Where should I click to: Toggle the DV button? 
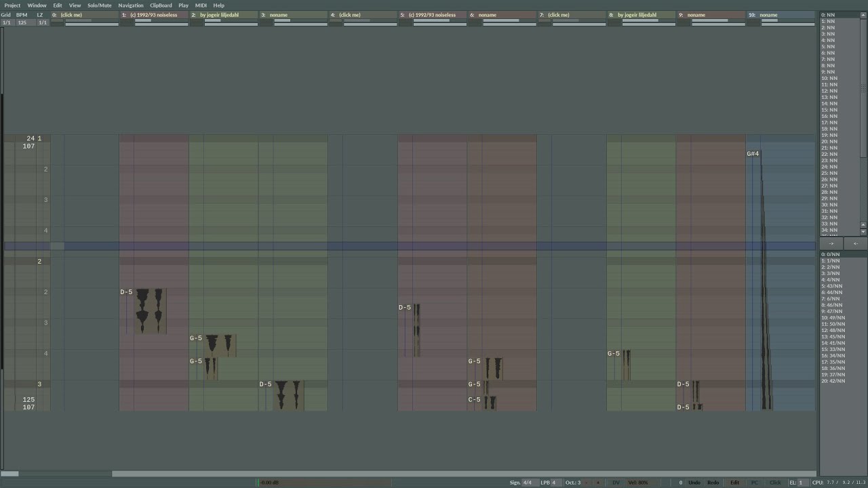(616, 483)
